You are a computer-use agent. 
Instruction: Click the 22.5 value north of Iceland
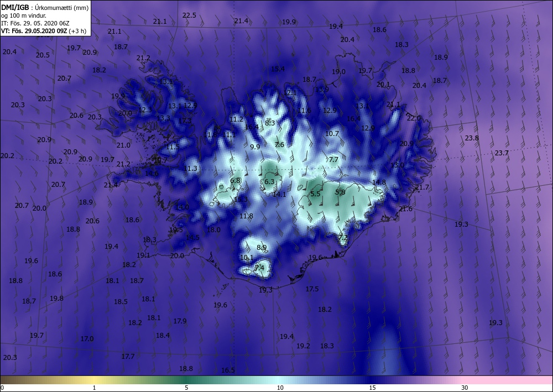tap(189, 15)
